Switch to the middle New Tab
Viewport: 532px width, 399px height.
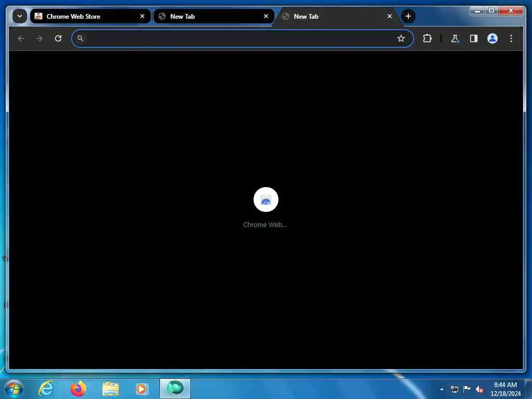pyautogui.click(x=214, y=16)
